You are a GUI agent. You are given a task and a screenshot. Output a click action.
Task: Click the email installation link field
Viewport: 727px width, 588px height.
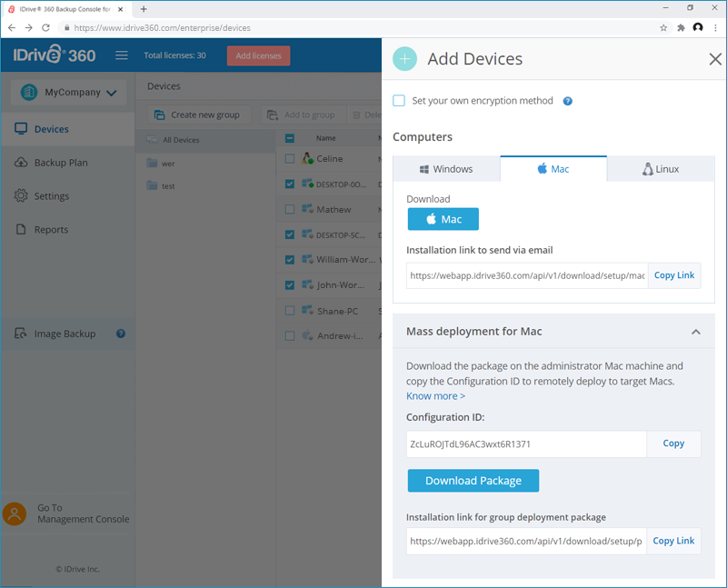coord(527,275)
